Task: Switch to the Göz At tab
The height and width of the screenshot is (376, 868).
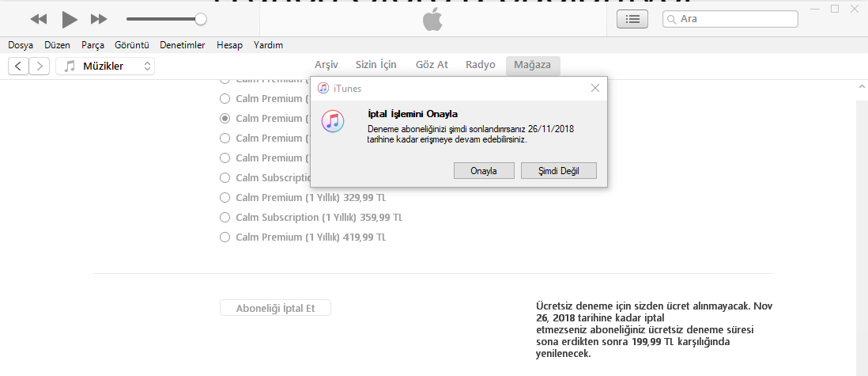Action: tap(432, 64)
